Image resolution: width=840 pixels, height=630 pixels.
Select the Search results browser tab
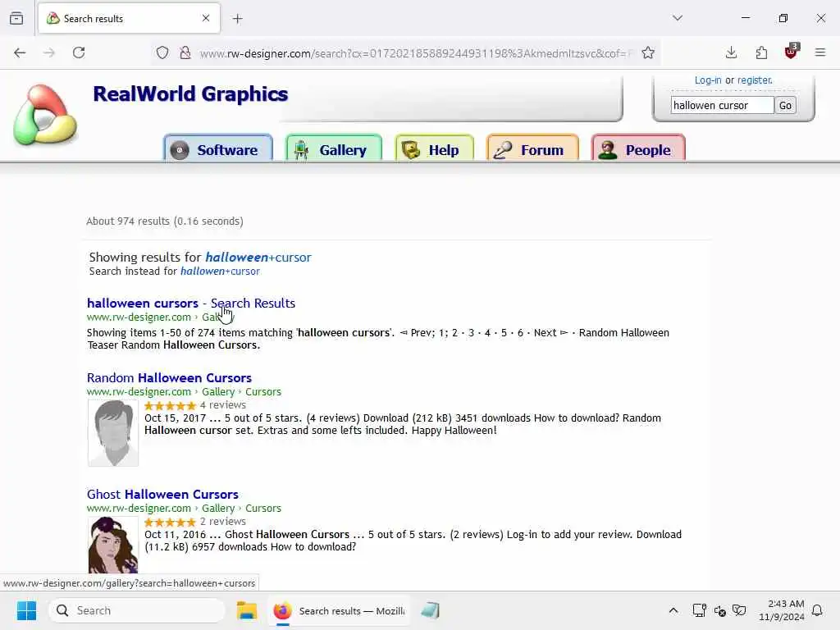click(x=129, y=18)
